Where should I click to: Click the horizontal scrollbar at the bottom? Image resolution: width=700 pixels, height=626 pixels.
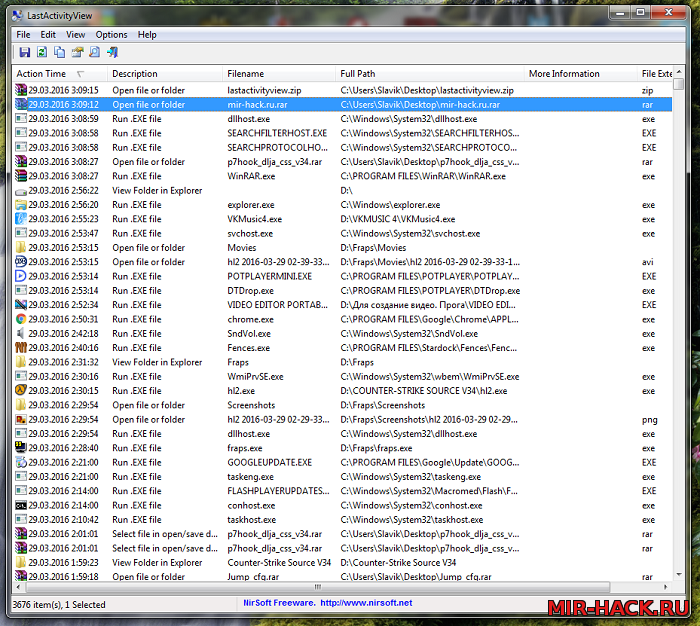[340, 586]
